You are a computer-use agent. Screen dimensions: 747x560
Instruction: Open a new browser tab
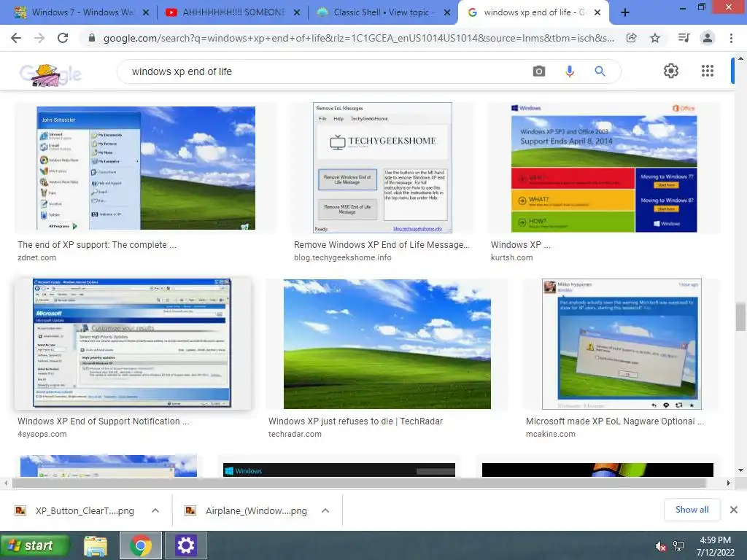coord(625,12)
